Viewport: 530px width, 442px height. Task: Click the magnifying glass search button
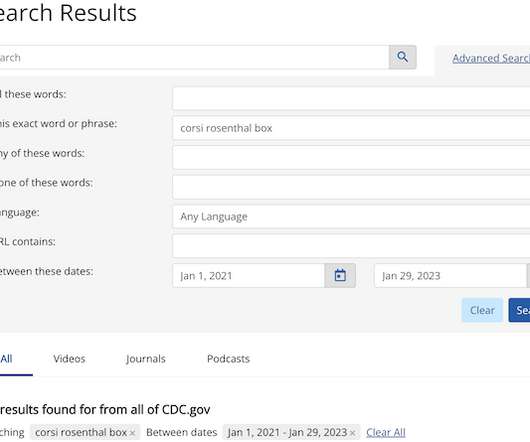point(402,57)
